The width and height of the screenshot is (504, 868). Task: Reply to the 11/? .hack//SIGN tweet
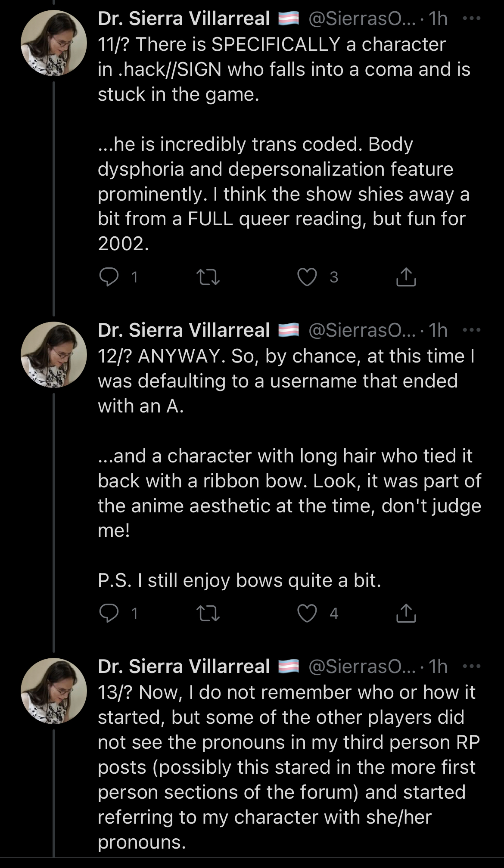tap(109, 277)
